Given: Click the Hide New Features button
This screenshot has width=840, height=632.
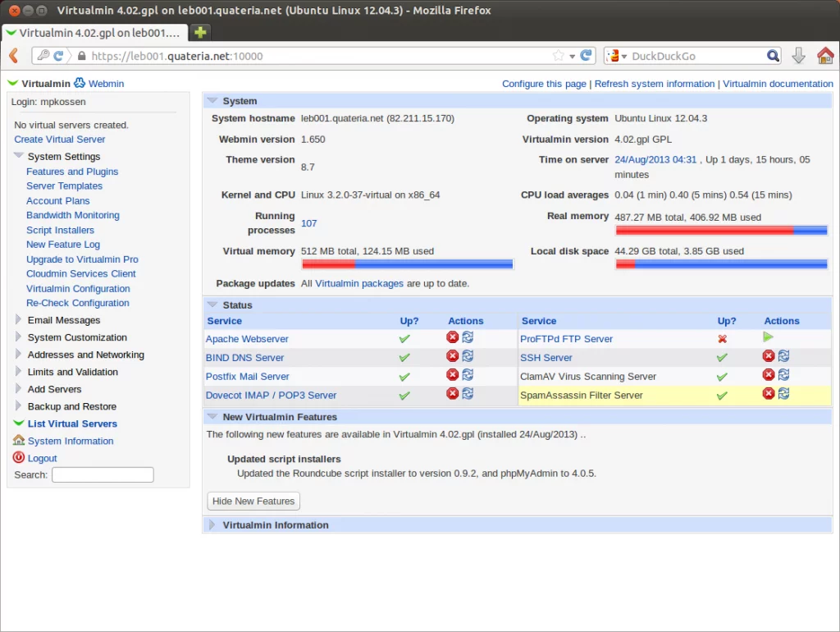Looking at the screenshot, I should pyautogui.click(x=253, y=501).
